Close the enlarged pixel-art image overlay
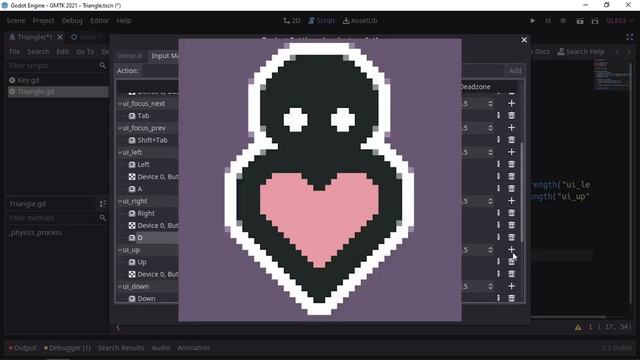Screen dimensions: 640x360 tap(524, 40)
